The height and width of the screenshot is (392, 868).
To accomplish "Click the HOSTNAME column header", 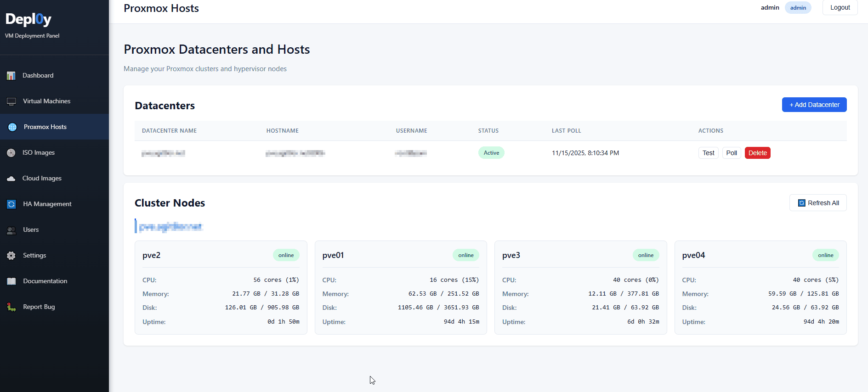I will pos(283,131).
